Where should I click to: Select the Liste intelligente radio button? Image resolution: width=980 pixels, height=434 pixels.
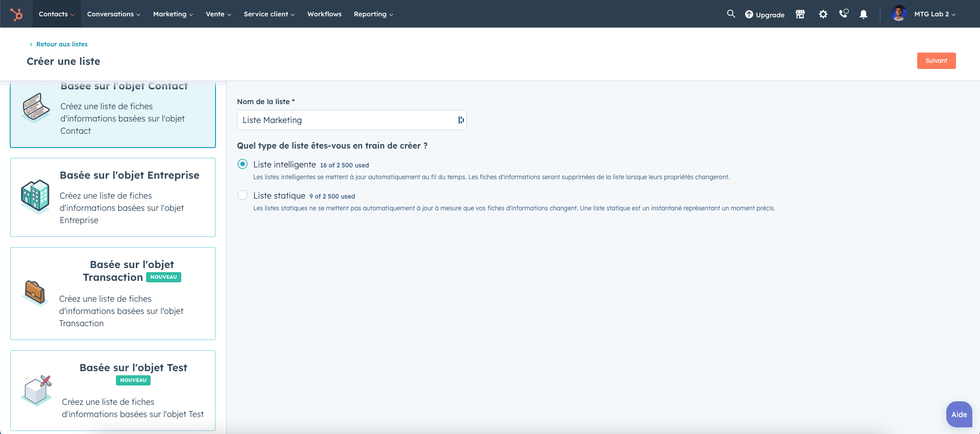tap(243, 164)
